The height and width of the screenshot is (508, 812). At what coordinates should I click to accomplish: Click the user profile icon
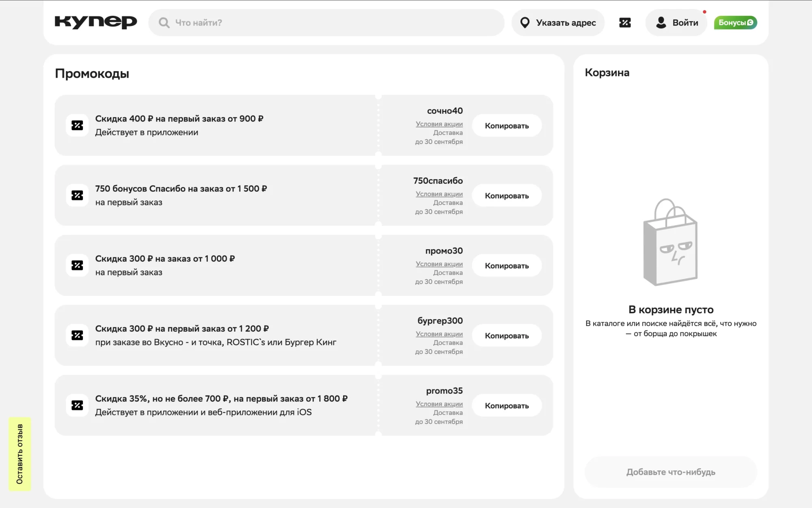tap(661, 23)
